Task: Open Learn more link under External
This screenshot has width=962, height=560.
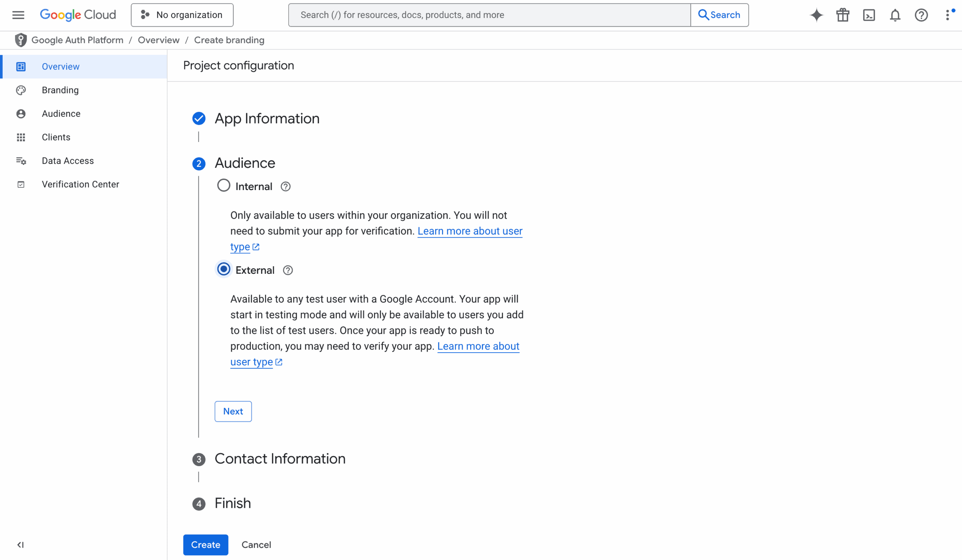Action: [478, 346]
